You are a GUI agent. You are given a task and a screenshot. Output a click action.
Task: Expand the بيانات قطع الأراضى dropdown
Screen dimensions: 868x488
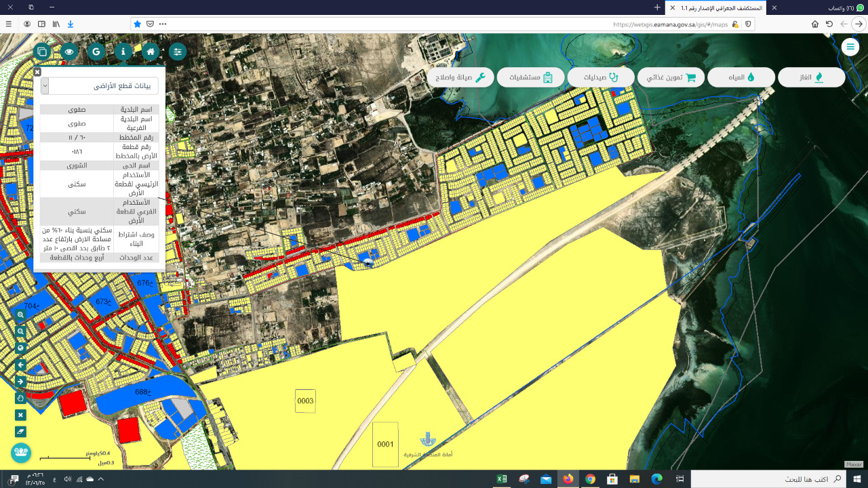pos(45,86)
